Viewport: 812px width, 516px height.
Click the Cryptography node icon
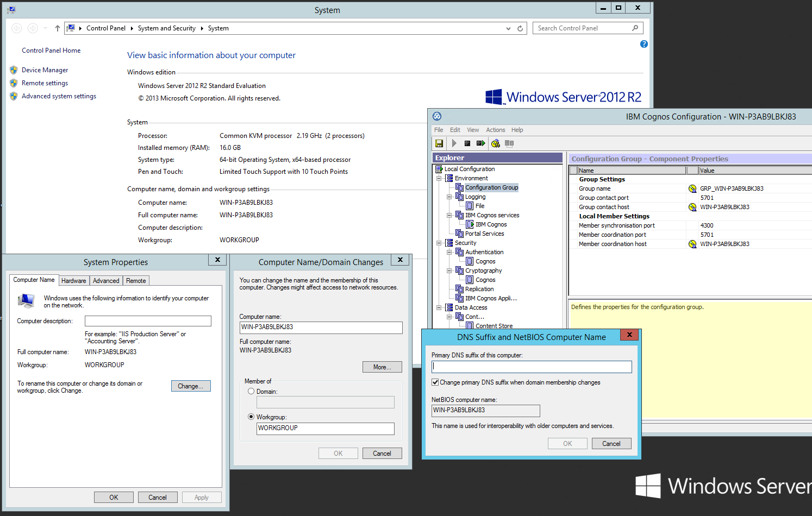point(460,270)
